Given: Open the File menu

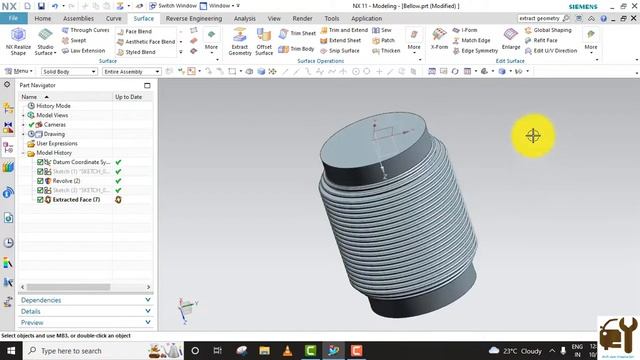Looking at the screenshot, I should pyautogui.click(x=13, y=18).
